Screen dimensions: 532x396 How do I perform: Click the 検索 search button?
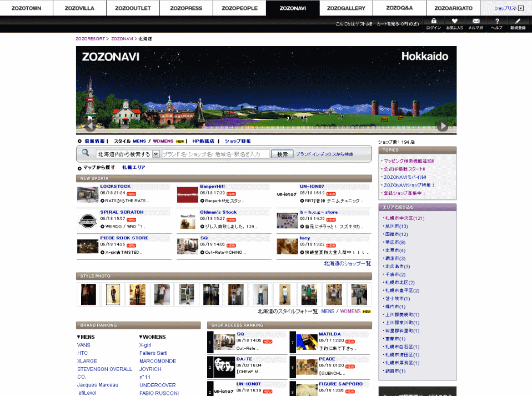point(282,154)
